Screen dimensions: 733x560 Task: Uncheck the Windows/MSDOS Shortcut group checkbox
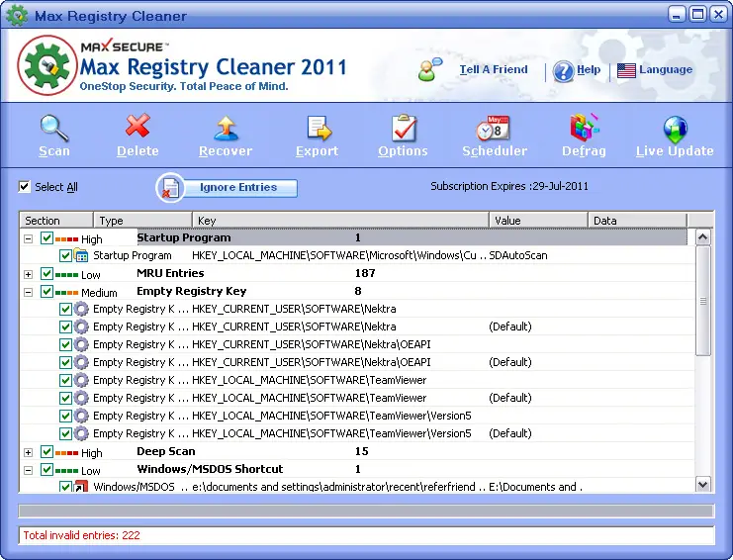(x=46, y=469)
